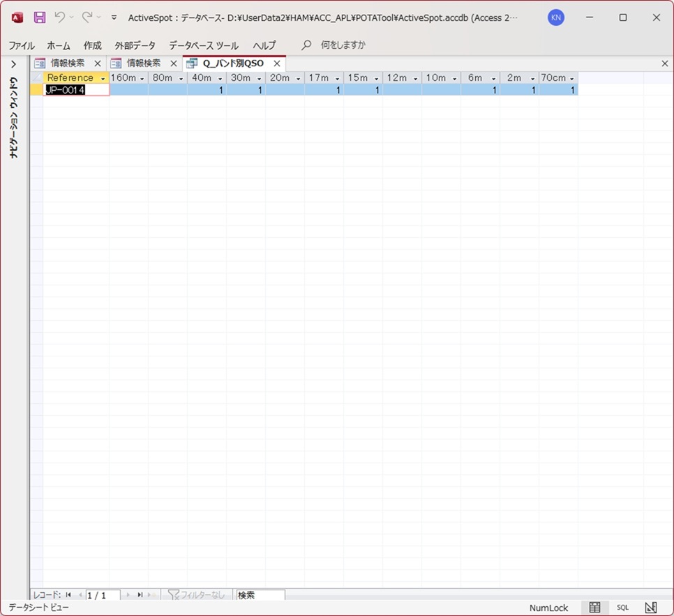Close the Q_バンド別QSO tab
The width and height of the screenshot is (674, 616).
pyautogui.click(x=277, y=63)
